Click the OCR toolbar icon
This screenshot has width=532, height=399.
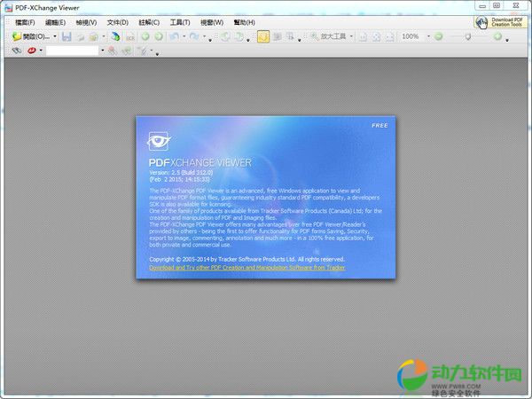[129, 37]
